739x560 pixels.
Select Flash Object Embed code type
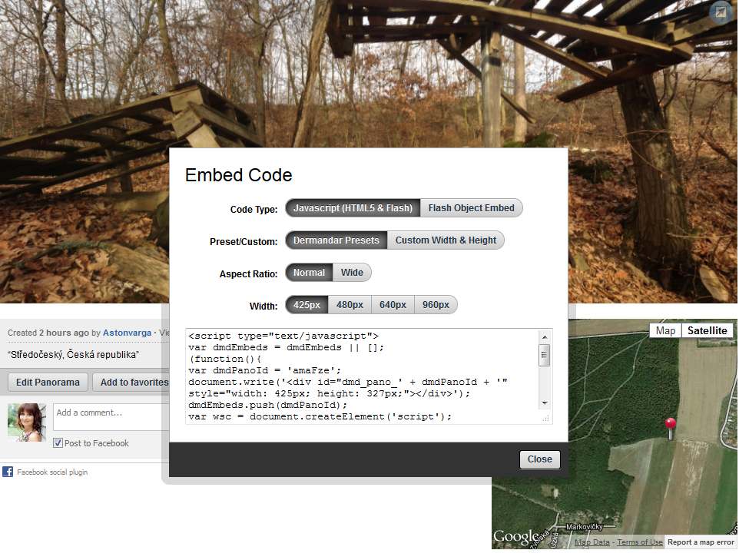pyautogui.click(x=471, y=208)
